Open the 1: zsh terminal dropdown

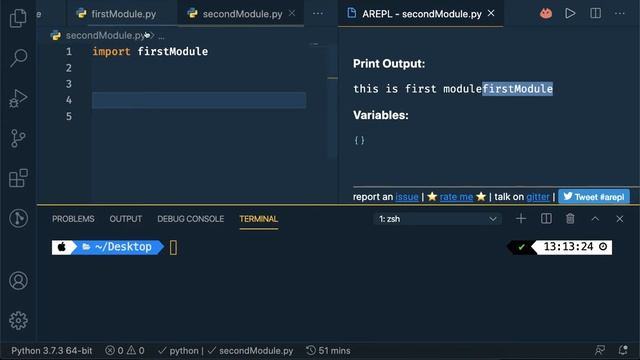click(x=437, y=219)
